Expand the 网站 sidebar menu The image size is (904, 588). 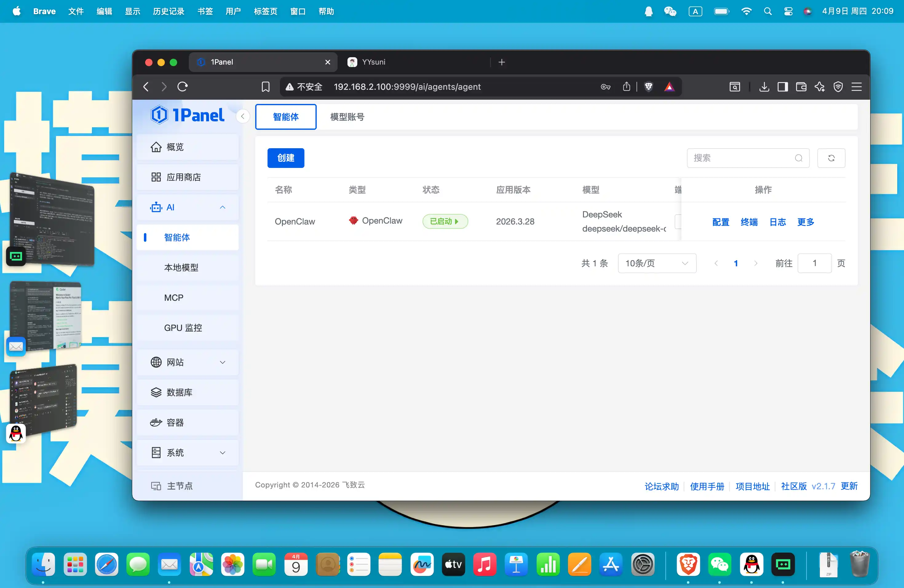(223, 362)
